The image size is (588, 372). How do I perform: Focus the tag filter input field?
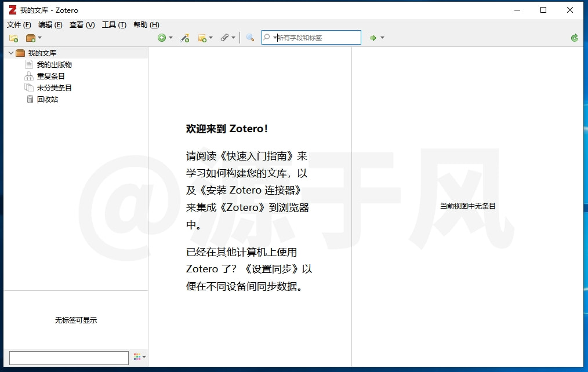pos(69,358)
